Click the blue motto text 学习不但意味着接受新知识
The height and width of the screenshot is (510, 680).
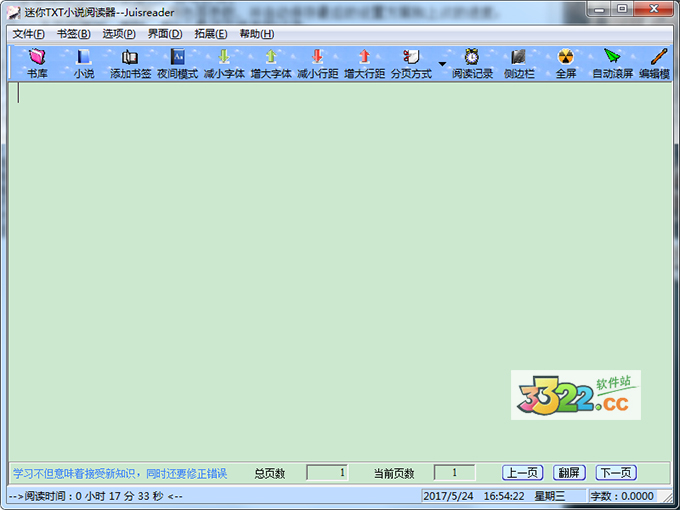coord(72,473)
